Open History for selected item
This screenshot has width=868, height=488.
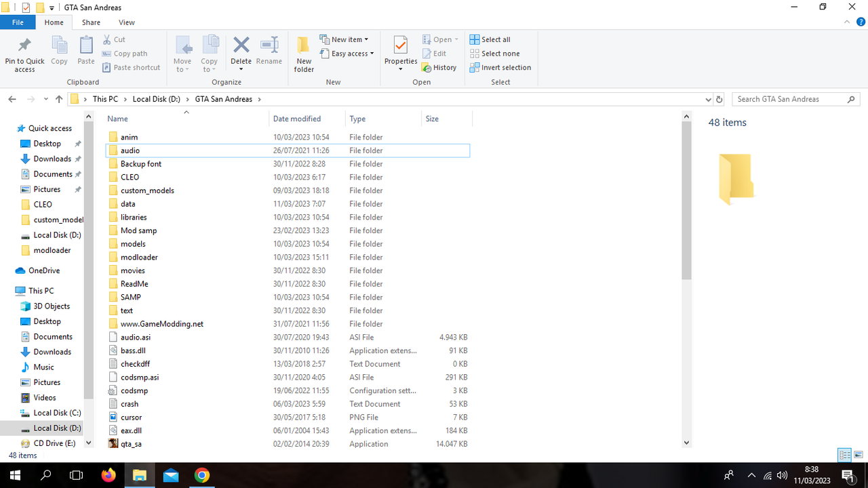coord(439,68)
